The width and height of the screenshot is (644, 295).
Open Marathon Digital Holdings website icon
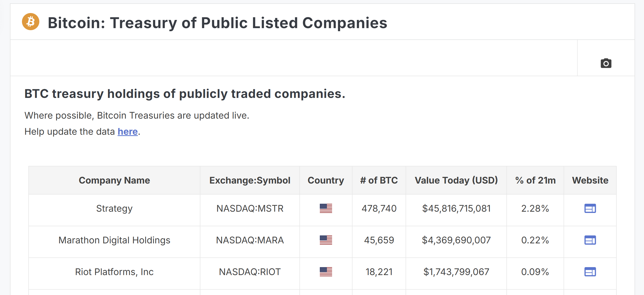pos(590,240)
